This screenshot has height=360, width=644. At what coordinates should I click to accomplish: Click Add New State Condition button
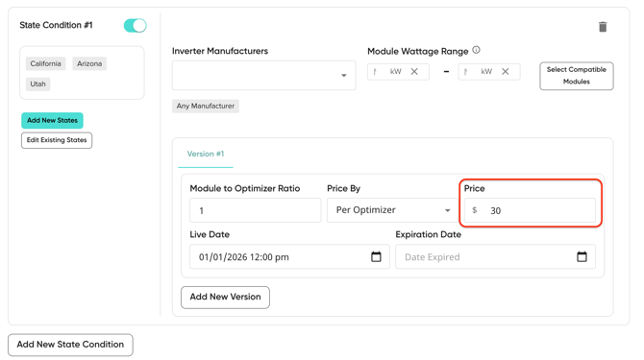pos(70,345)
